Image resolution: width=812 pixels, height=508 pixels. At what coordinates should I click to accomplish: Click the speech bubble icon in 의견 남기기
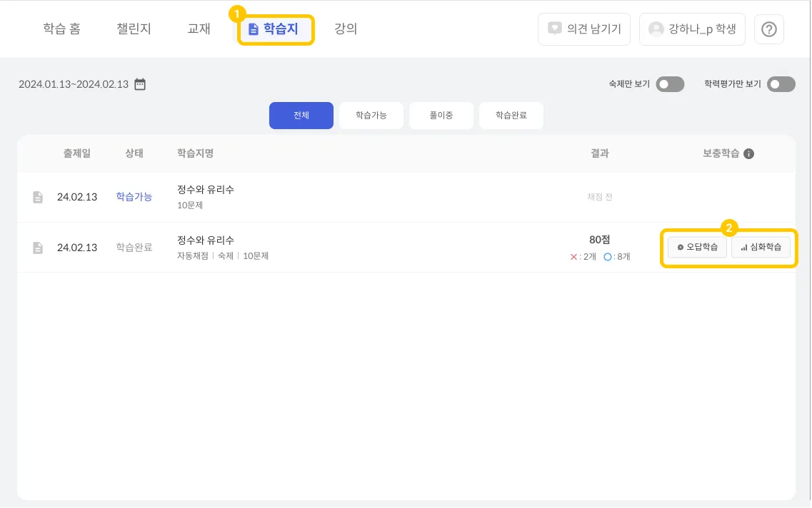click(x=554, y=29)
